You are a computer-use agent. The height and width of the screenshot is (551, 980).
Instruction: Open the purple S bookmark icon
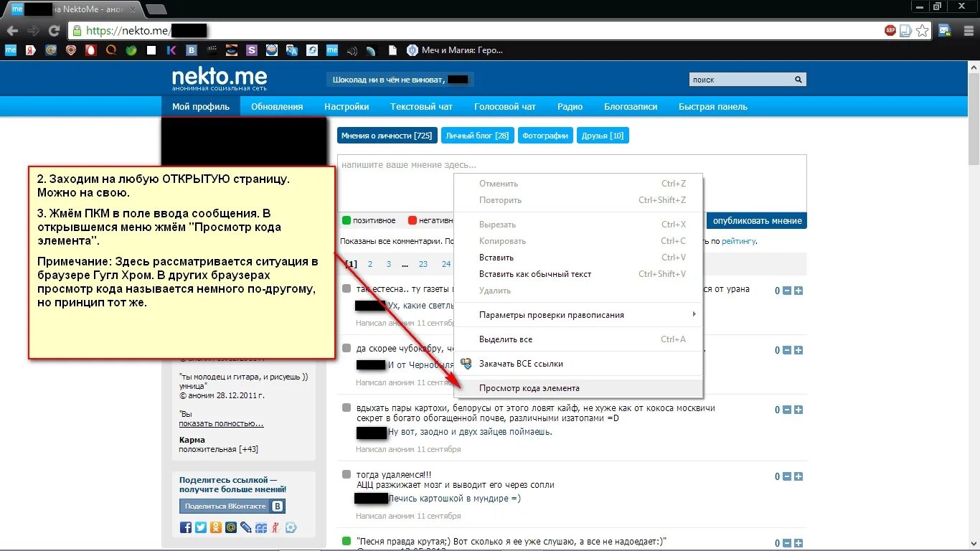pos(251,50)
